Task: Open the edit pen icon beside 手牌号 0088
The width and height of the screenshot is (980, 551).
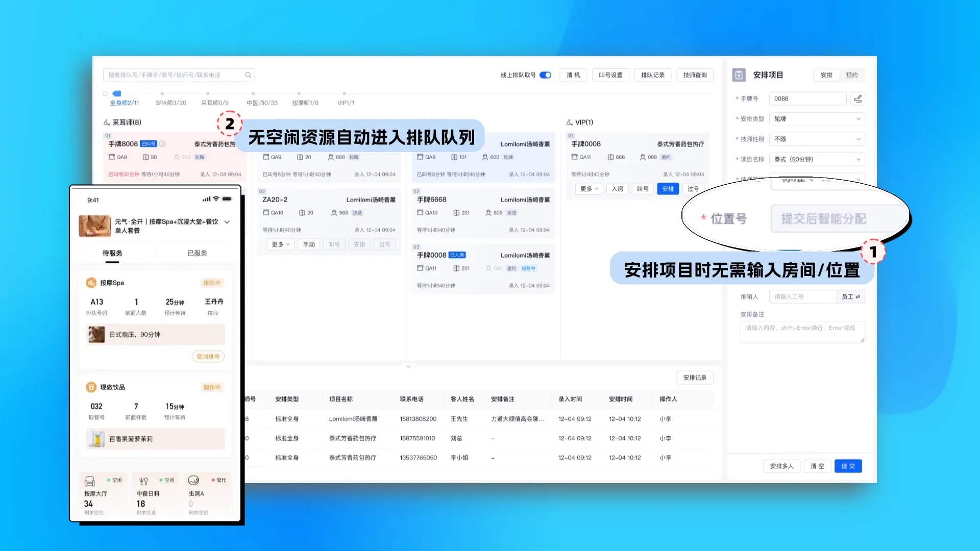Action: (x=858, y=99)
